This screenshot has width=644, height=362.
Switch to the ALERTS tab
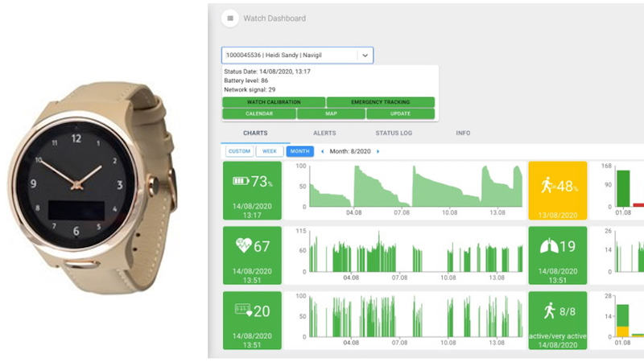tap(324, 133)
